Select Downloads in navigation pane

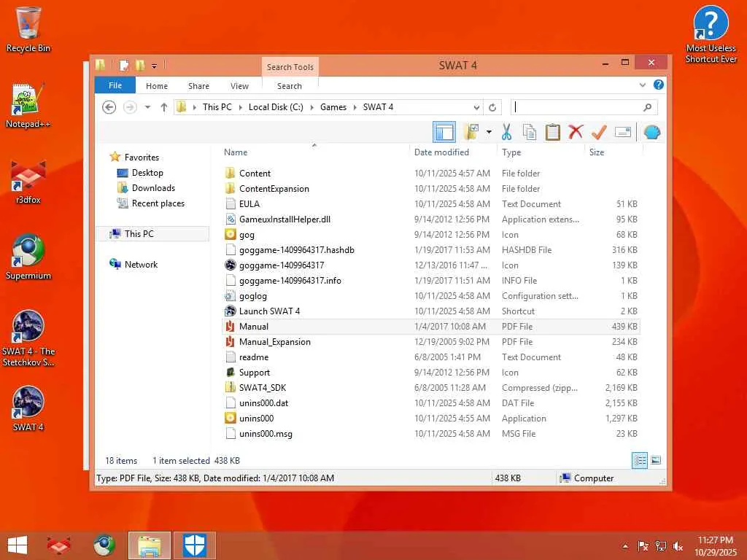click(153, 188)
